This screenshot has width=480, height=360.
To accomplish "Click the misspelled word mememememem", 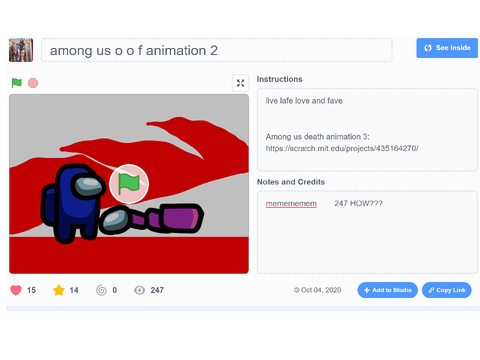I will pyautogui.click(x=291, y=203).
